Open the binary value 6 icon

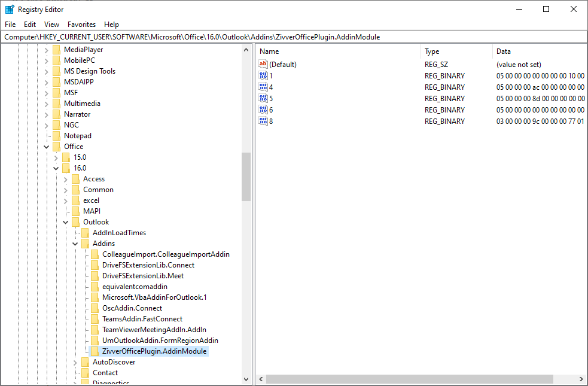click(263, 110)
